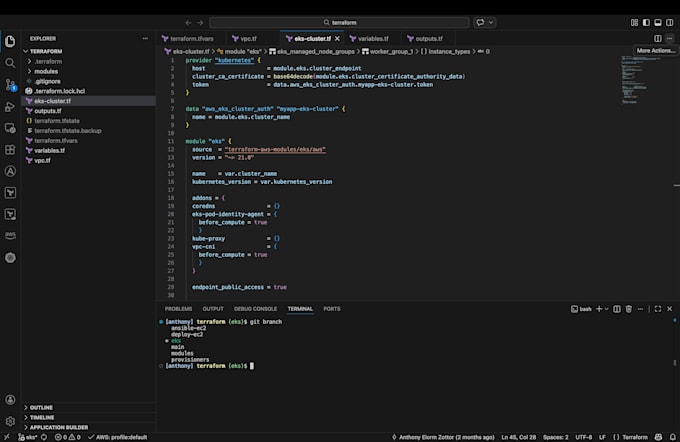680x442 pixels.
Task: Open the AWS toolkit view
Action: pyautogui.click(x=10, y=236)
